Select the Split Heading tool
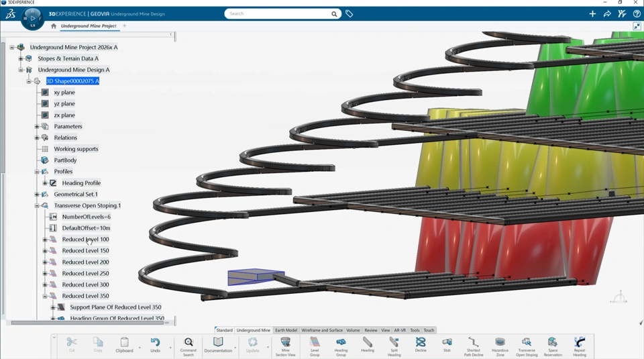The width and height of the screenshot is (644, 359). pyautogui.click(x=394, y=346)
